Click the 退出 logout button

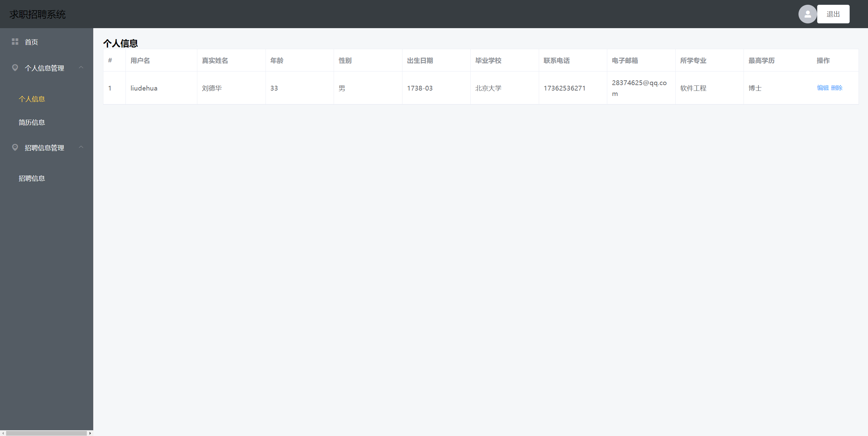click(x=833, y=14)
